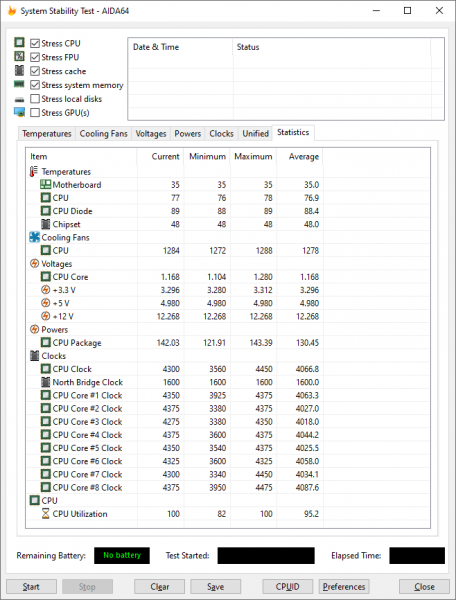The width and height of the screenshot is (456, 600).
Task: Click the Stress GPU(s) monitor icon
Action: pos(19,112)
